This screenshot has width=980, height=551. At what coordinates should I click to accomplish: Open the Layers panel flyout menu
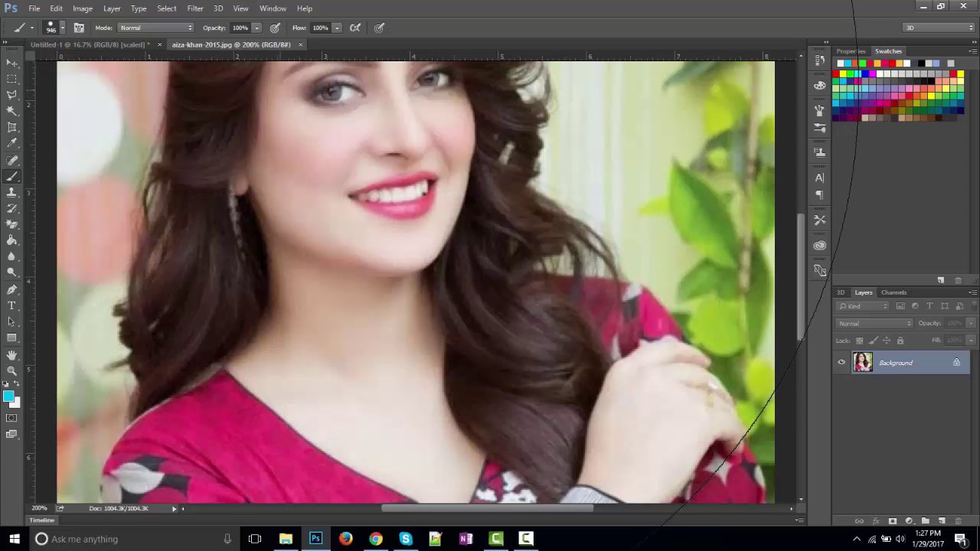click(973, 292)
